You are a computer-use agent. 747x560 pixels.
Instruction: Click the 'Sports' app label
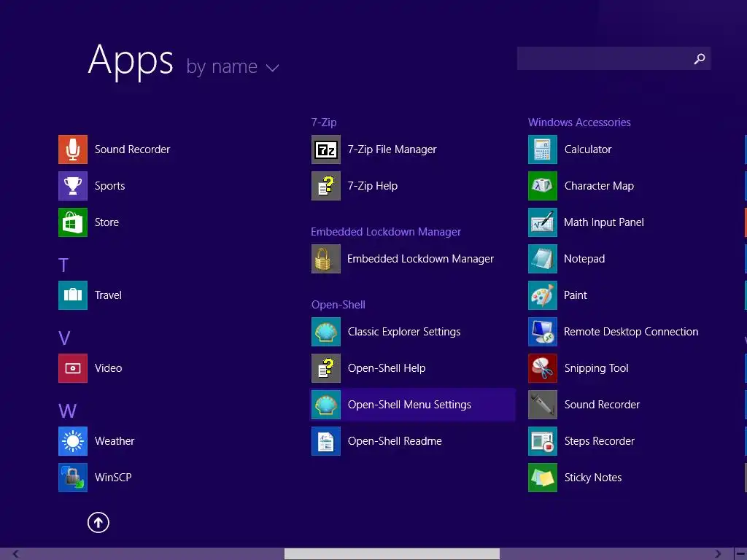point(109,186)
